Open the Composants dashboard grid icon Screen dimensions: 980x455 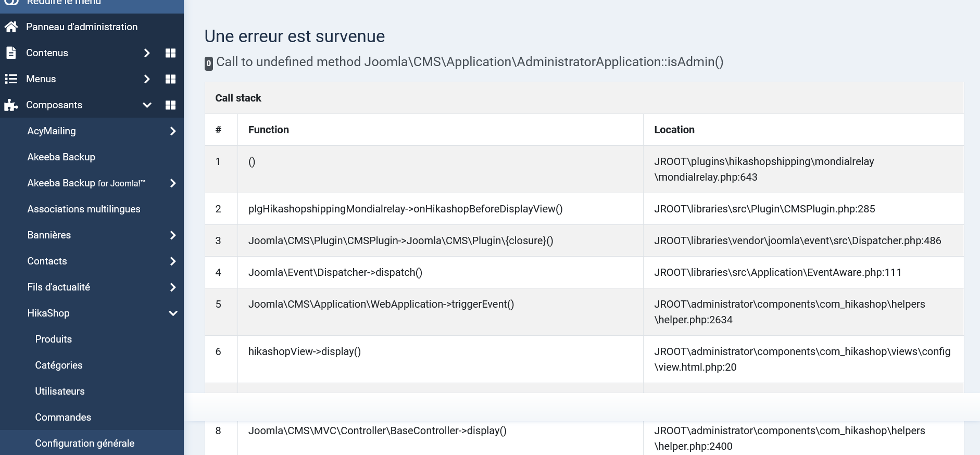pyautogui.click(x=170, y=105)
